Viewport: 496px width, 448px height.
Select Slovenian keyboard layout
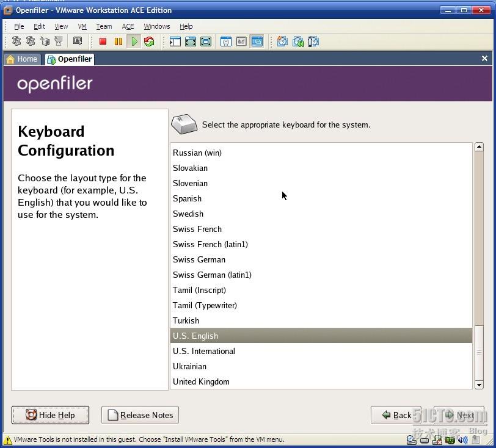click(x=321, y=183)
